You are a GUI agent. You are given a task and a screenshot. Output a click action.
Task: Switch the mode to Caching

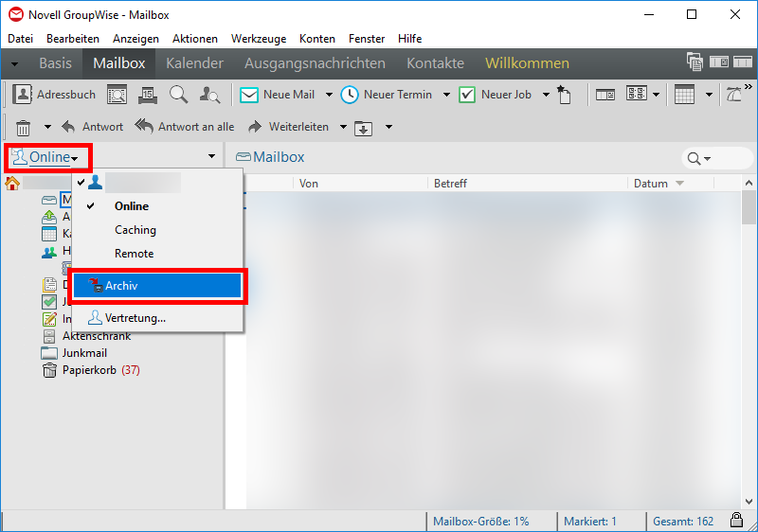[157, 230]
